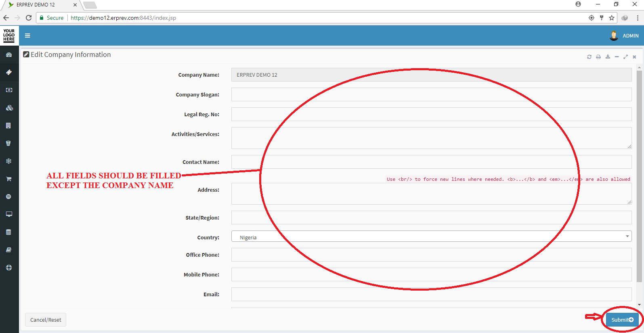Open the building icon in sidebar
Screen dimensions: 644x333
coord(8,126)
